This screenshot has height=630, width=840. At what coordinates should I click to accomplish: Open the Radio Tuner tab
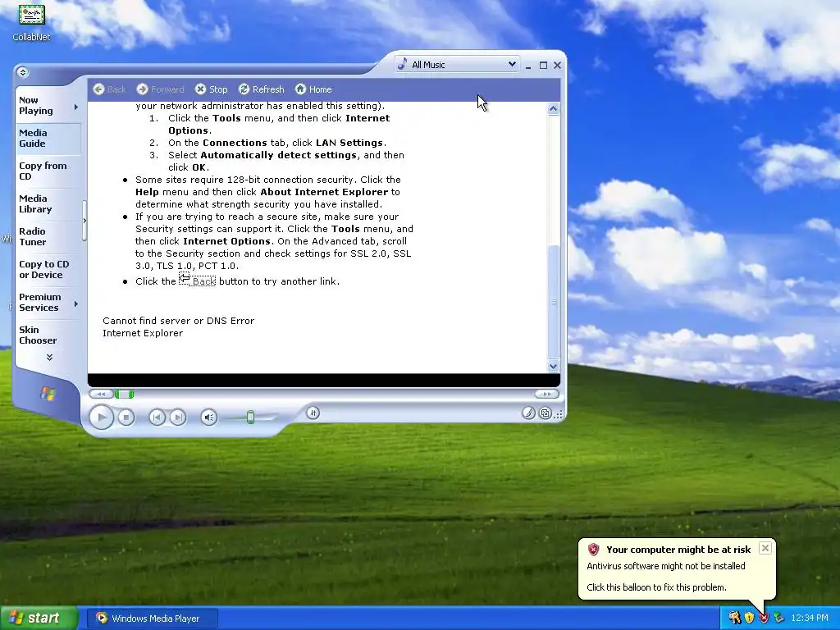pos(47,236)
